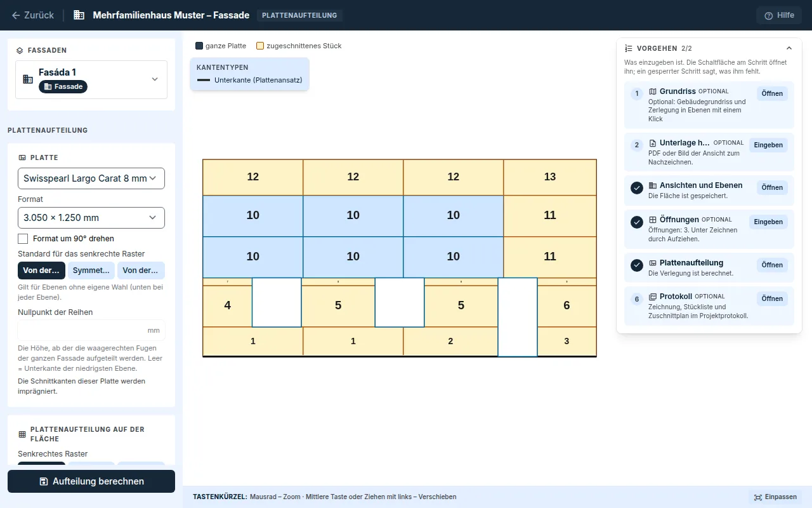Screen dimensions: 812x508
Task: Click the dark 'ganze Platte' legend swatch
Action: (x=199, y=46)
